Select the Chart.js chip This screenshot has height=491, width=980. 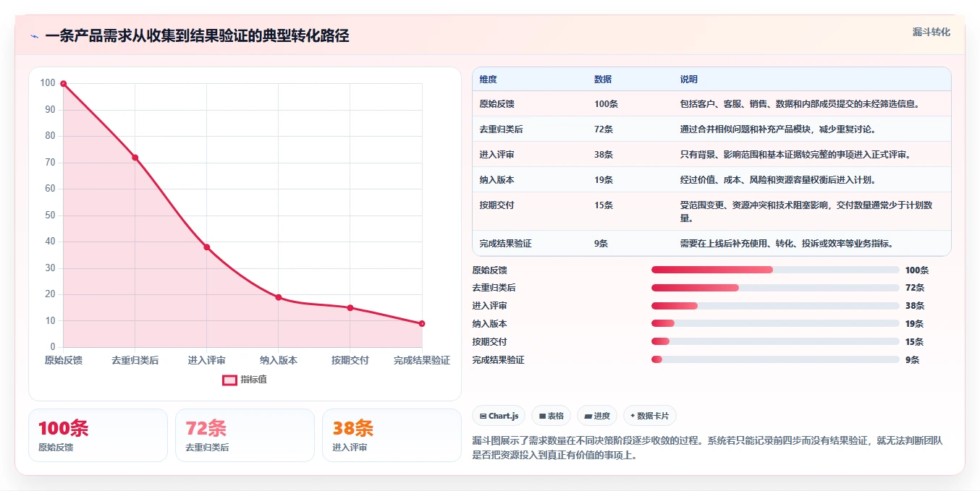pyautogui.click(x=499, y=416)
